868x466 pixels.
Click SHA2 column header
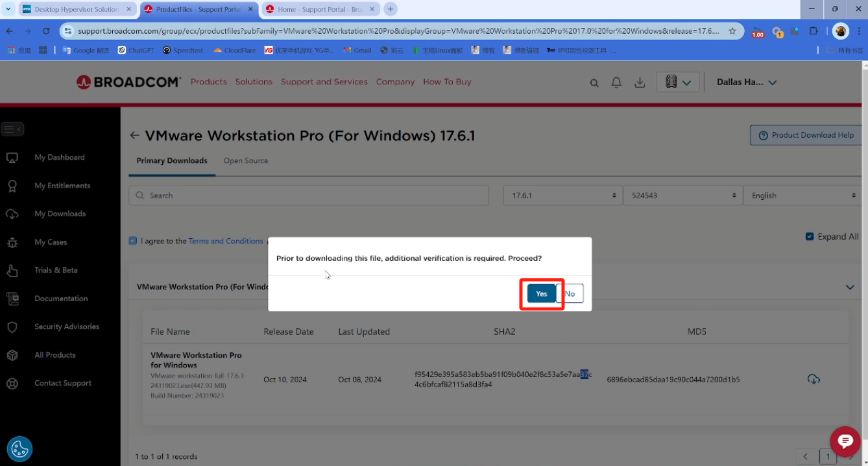coord(504,332)
